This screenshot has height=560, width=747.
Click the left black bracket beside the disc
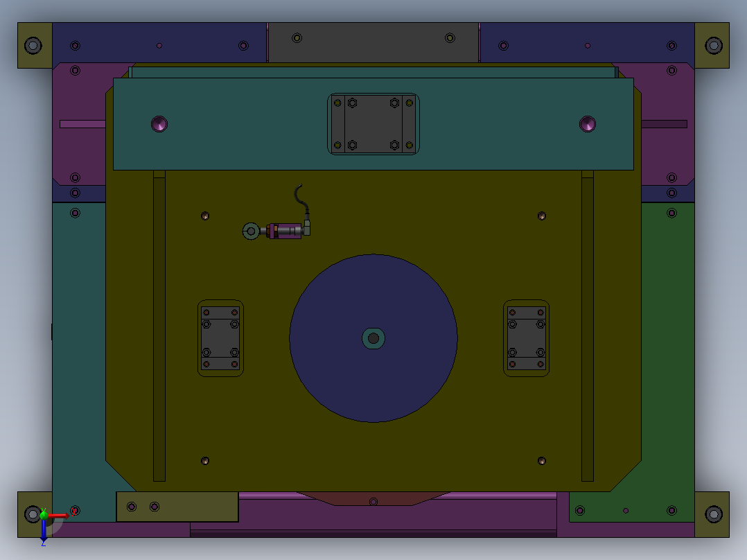[220, 338]
